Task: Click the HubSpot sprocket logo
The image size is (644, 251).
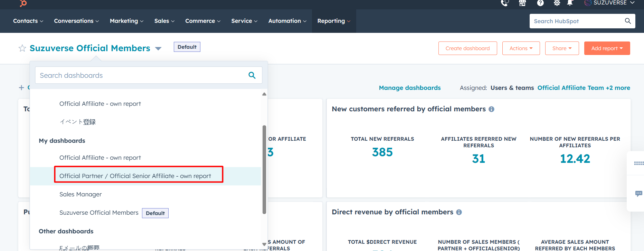Action: click(23, 3)
